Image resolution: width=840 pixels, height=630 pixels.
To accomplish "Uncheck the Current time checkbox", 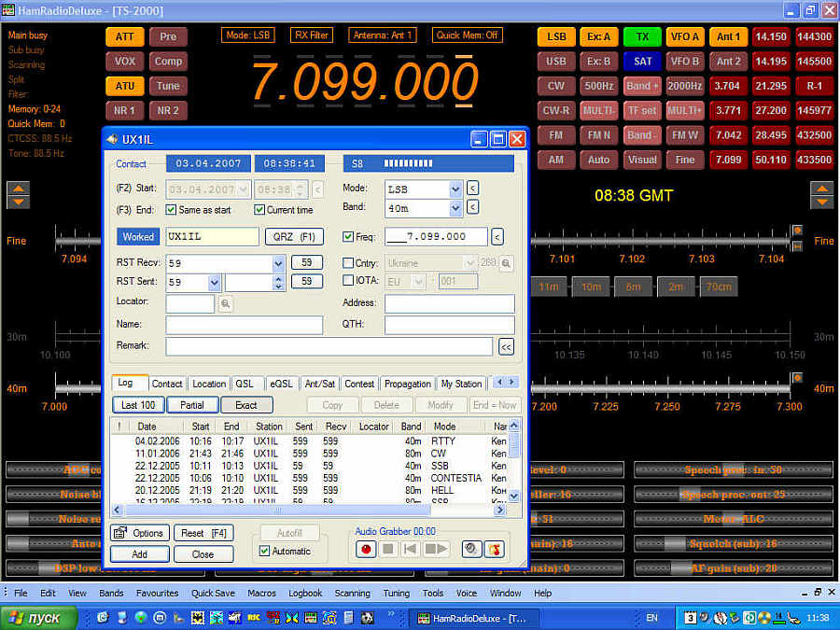I will point(259,209).
